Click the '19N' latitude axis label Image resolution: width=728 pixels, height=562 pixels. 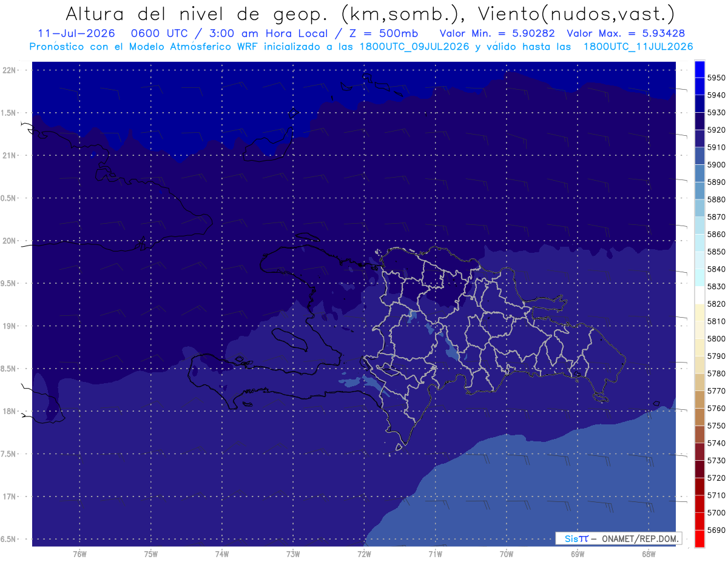[8, 326]
